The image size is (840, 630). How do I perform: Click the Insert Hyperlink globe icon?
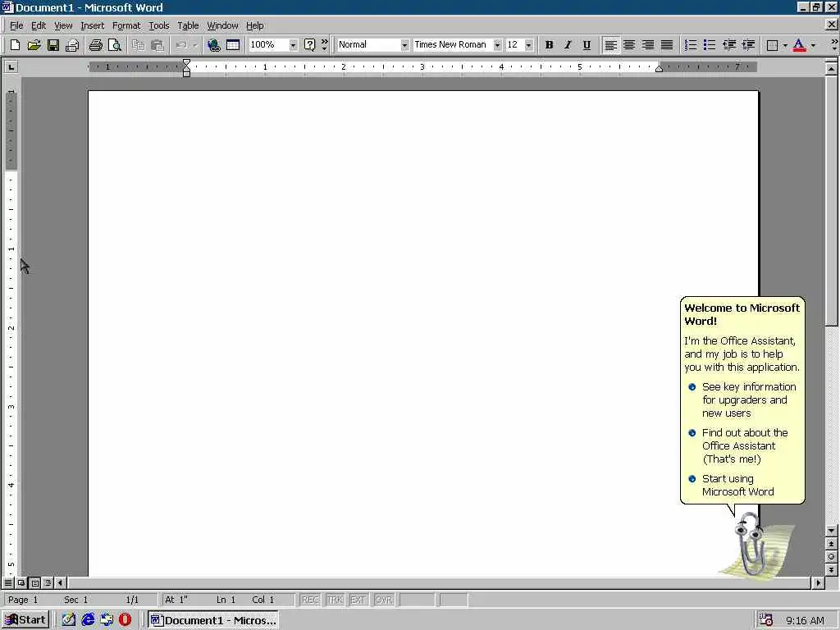(214, 45)
